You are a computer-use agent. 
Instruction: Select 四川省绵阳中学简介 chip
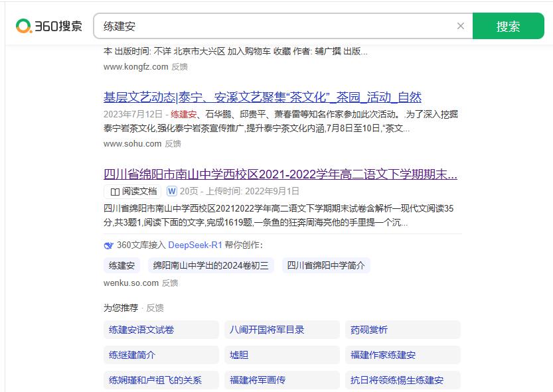(326, 265)
